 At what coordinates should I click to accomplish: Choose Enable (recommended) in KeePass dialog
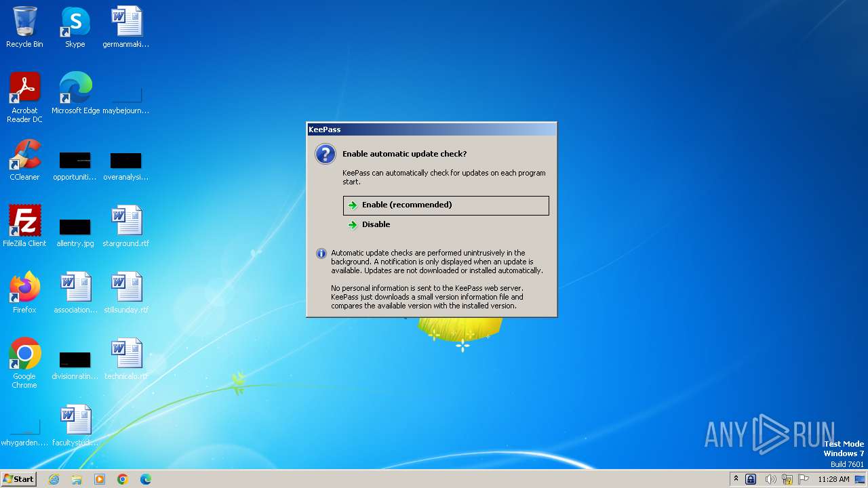click(x=446, y=205)
